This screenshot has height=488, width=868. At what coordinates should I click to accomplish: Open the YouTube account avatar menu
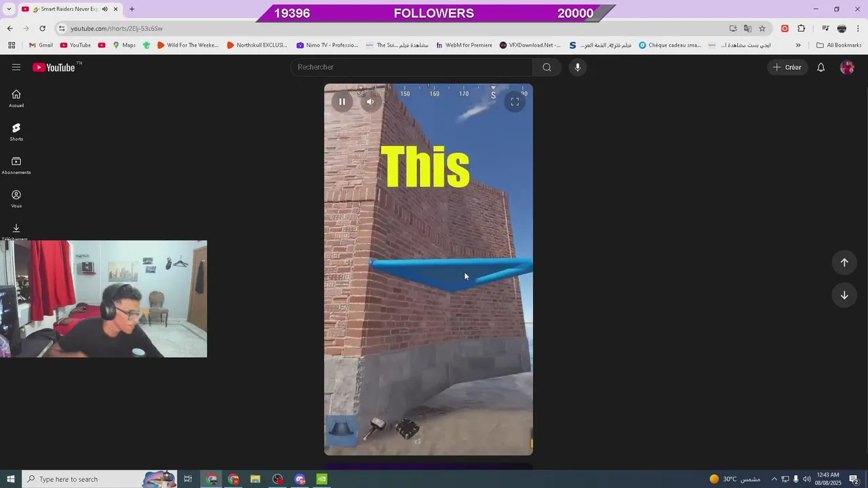(x=846, y=67)
